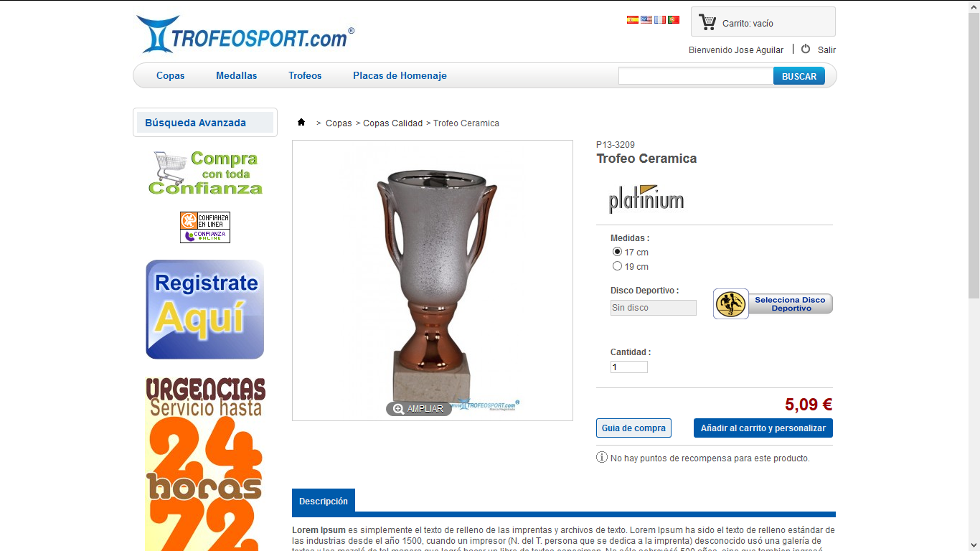The image size is (980, 551).
Task: Select the French flag icon
Action: tap(660, 20)
